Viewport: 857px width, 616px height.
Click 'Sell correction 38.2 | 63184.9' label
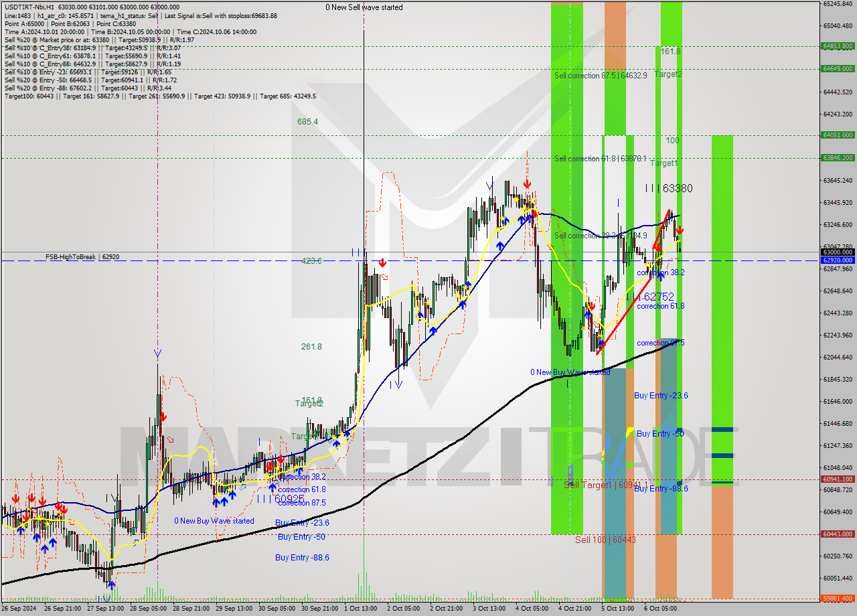(601, 236)
